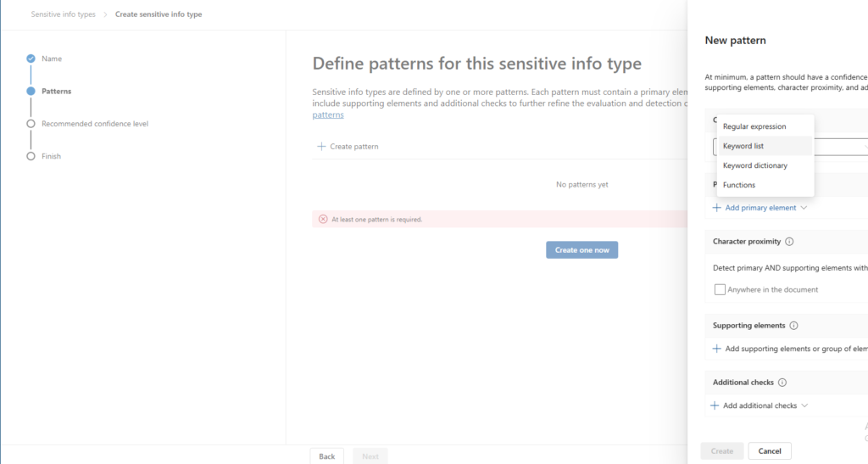The image size is (868, 464).
Task: Click the red error icon in the warning banner
Action: [x=323, y=219]
